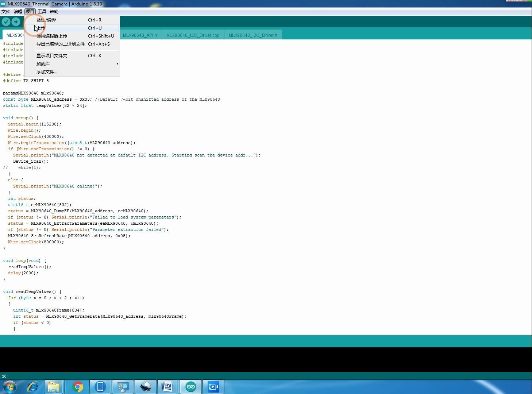
Task: Click 'void readTempValues() {' definition line
Action: (x=32, y=291)
